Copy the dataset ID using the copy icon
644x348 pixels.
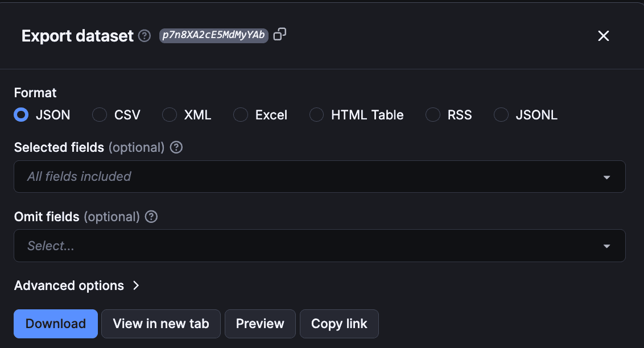279,35
